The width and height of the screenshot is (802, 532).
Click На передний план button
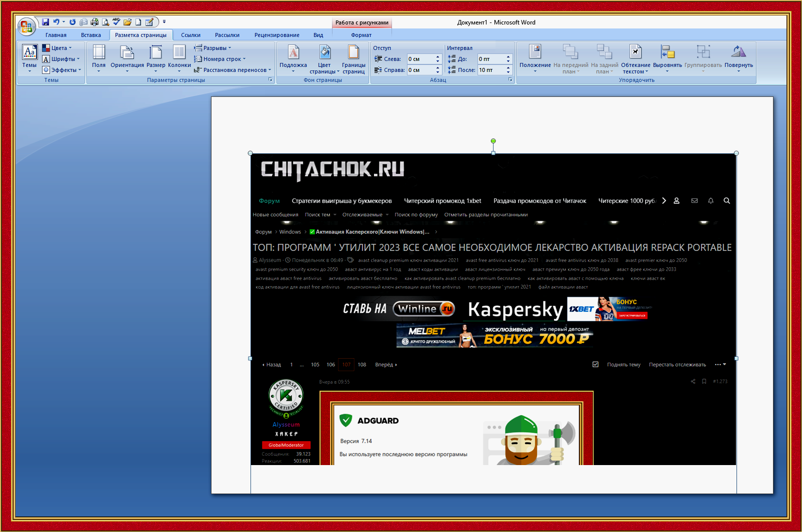[570, 59]
